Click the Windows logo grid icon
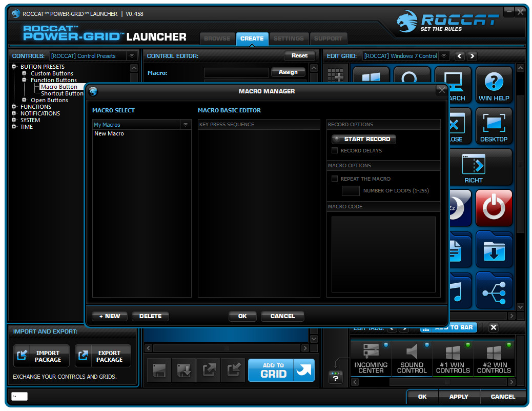 (x=371, y=76)
